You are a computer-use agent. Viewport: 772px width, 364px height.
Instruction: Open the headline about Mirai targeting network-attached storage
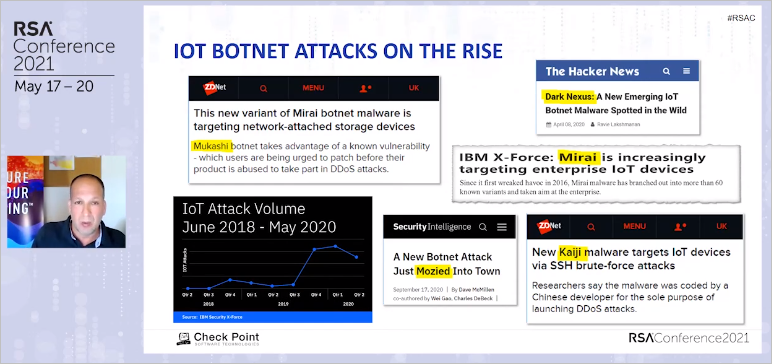pyautogui.click(x=304, y=120)
